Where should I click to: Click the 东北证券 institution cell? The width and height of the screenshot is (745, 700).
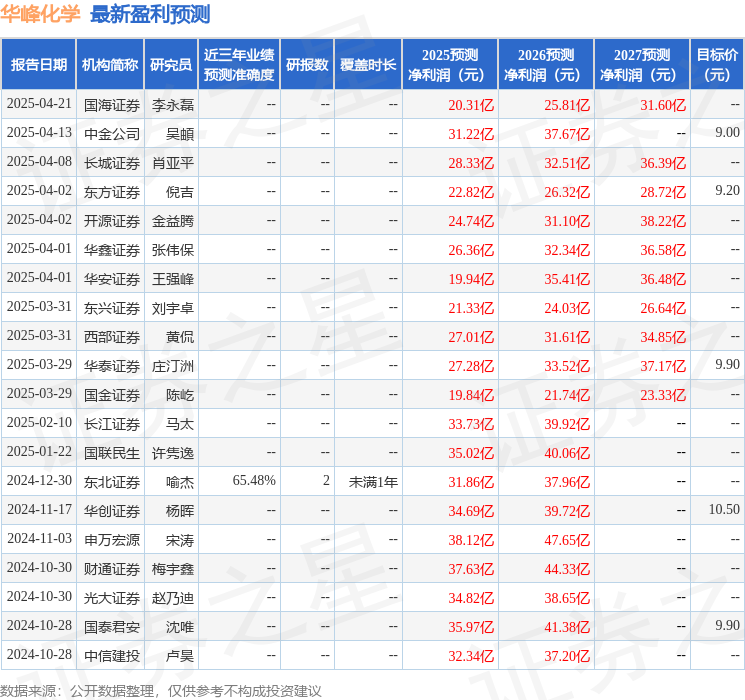tap(112, 482)
